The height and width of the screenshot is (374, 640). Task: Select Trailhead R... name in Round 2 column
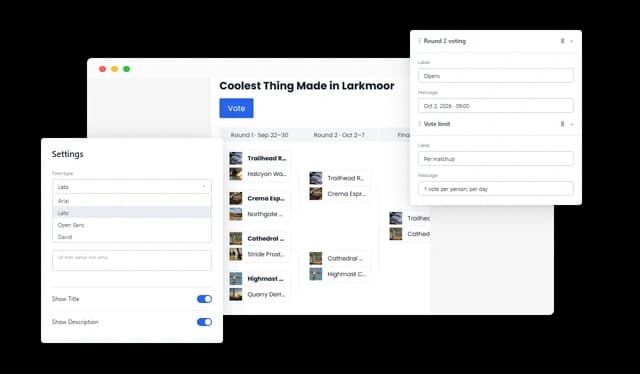tap(345, 178)
